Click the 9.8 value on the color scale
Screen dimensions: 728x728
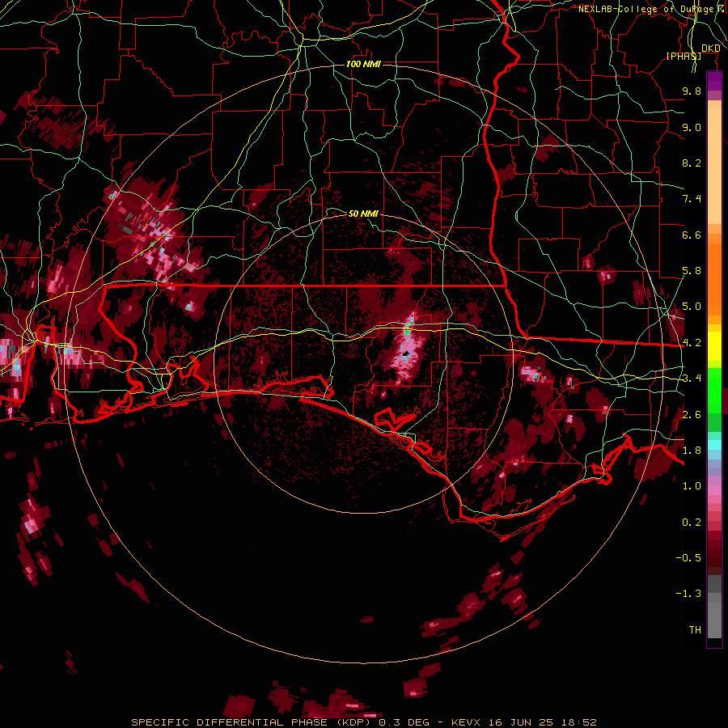(x=692, y=91)
